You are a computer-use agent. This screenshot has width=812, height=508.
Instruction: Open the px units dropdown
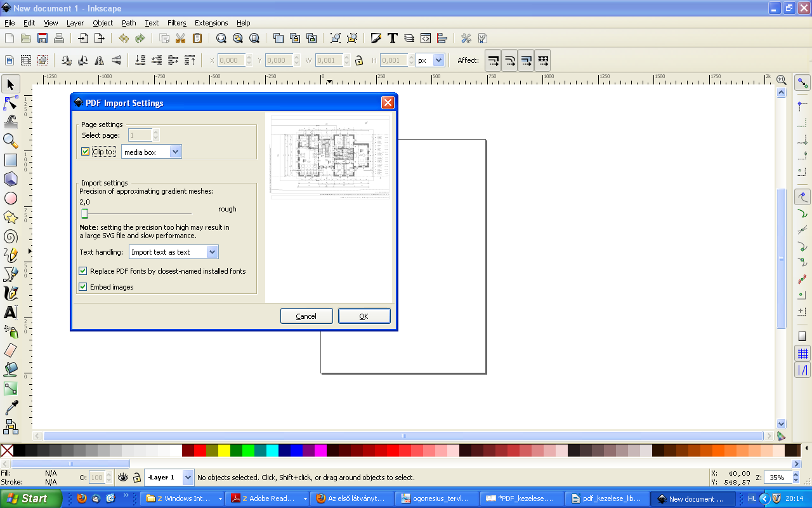coord(430,60)
